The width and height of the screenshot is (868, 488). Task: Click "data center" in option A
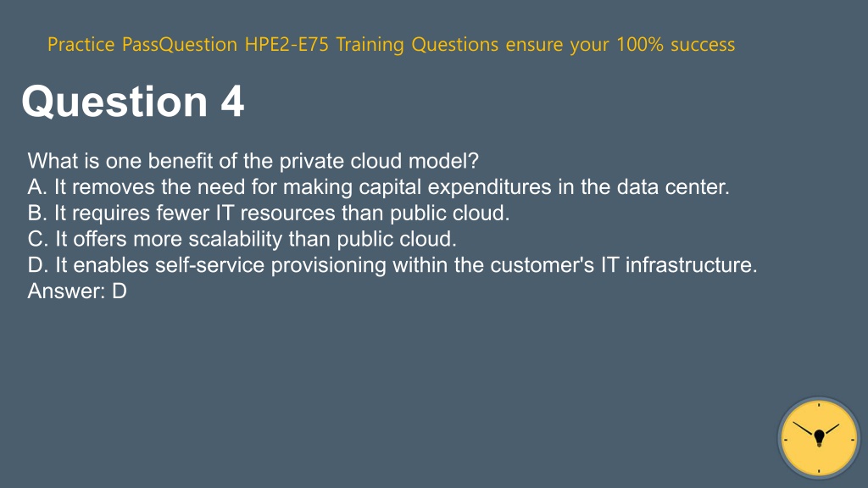tap(672, 187)
